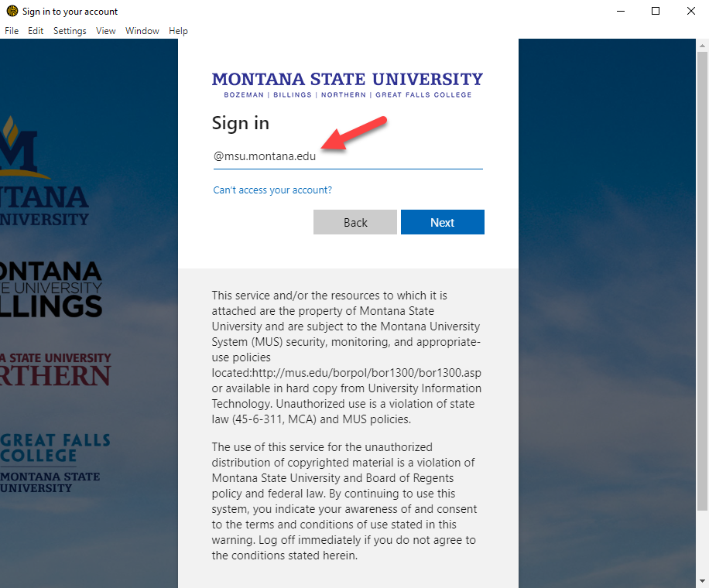
Task: Click the MSU Billings logo on left
Action: pos(51,289)
